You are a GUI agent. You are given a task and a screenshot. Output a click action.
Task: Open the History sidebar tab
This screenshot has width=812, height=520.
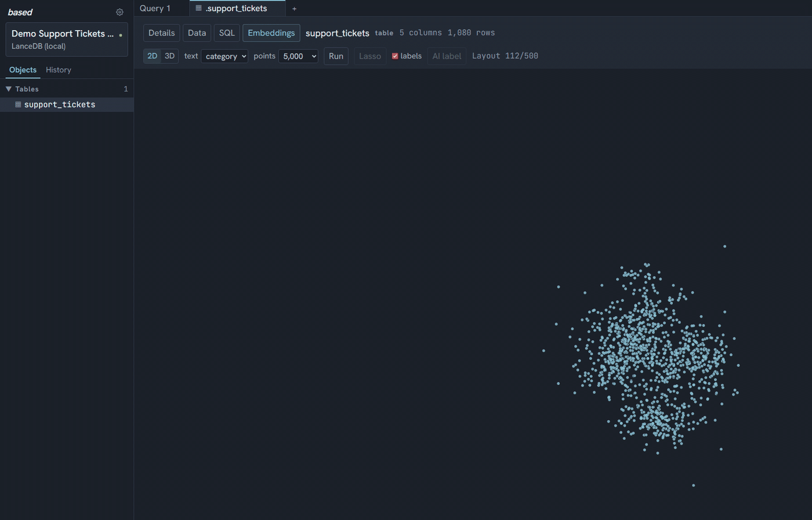click(x=59, y=70)
